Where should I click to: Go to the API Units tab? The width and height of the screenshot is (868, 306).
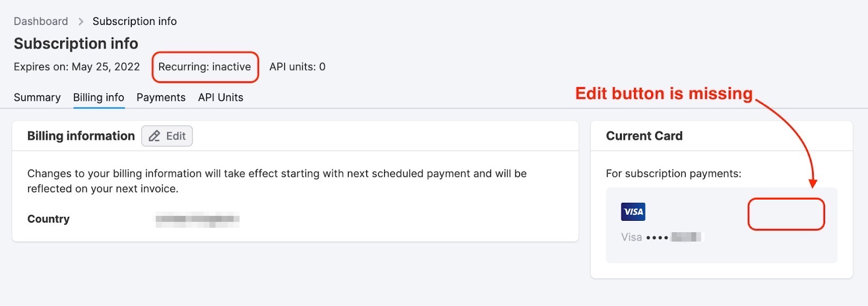[220, 98]
